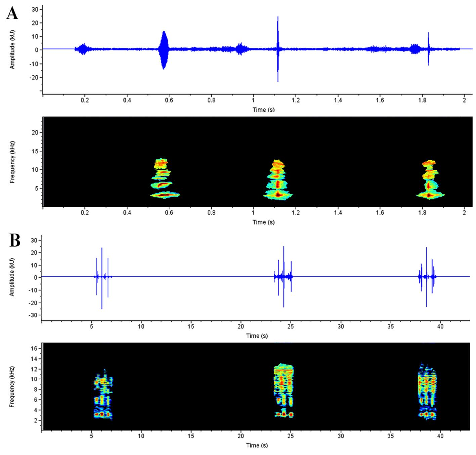Click the panel label "B"
The image size is (476, 455).
click(x=15, y=240)
